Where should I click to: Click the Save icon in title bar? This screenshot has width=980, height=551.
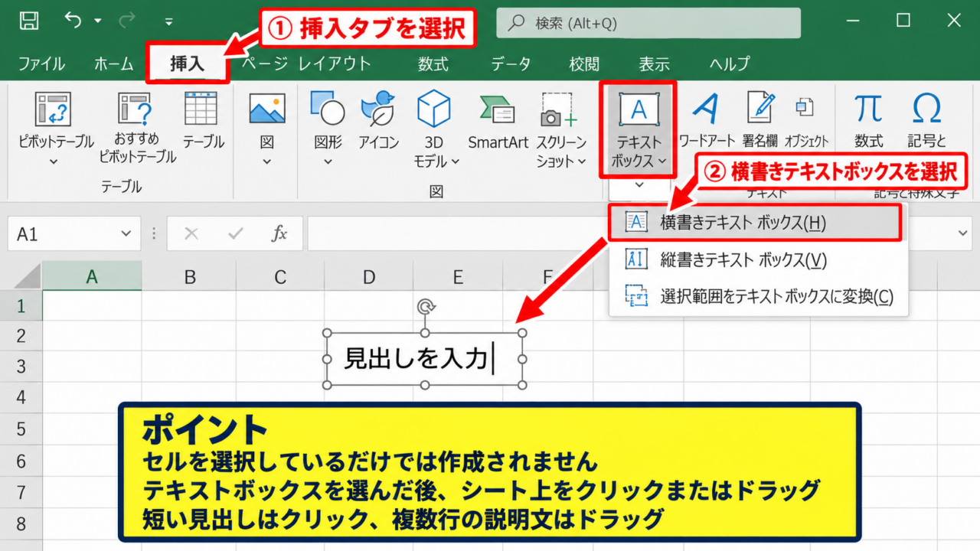[x=29, y=21]
